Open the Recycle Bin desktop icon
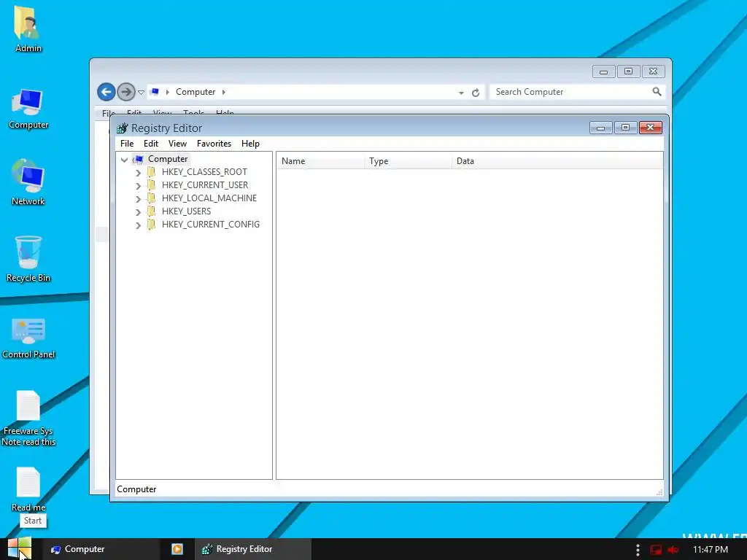Screen dimensions: 747x560 [x=28, y=260]
